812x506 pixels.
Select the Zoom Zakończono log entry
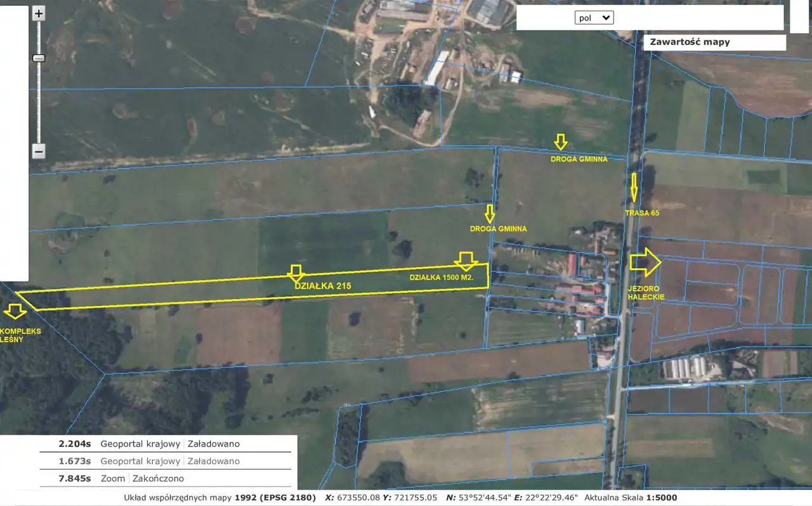[166, 478]
